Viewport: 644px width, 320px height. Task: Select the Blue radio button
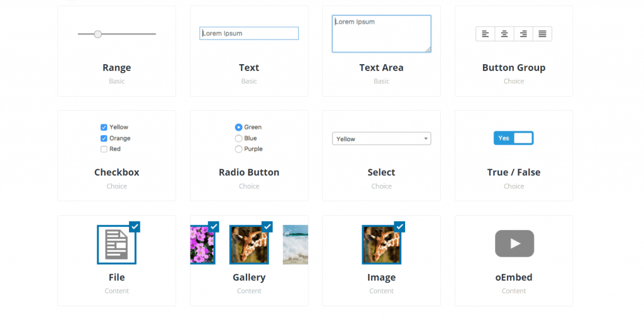238,138
